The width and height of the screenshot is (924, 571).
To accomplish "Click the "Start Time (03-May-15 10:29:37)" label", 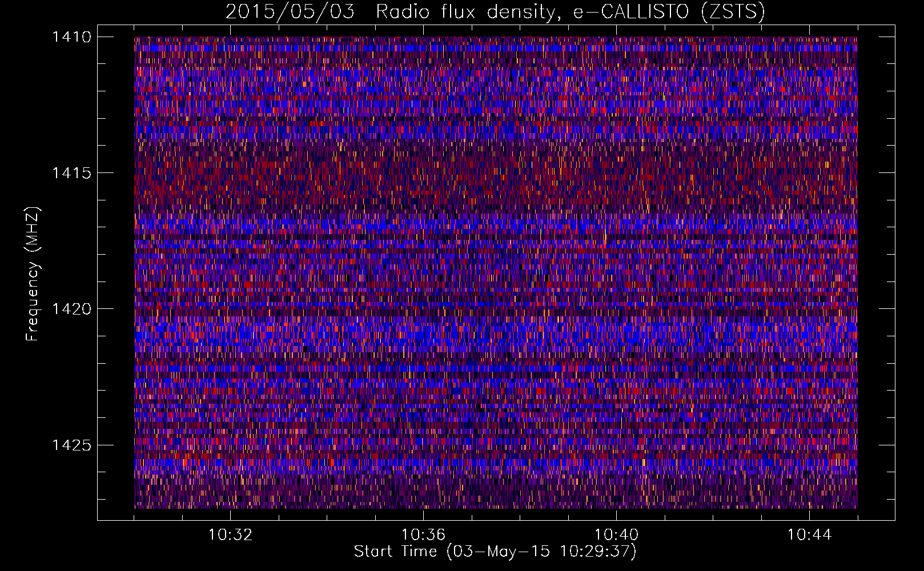I will tap(495, 552).
